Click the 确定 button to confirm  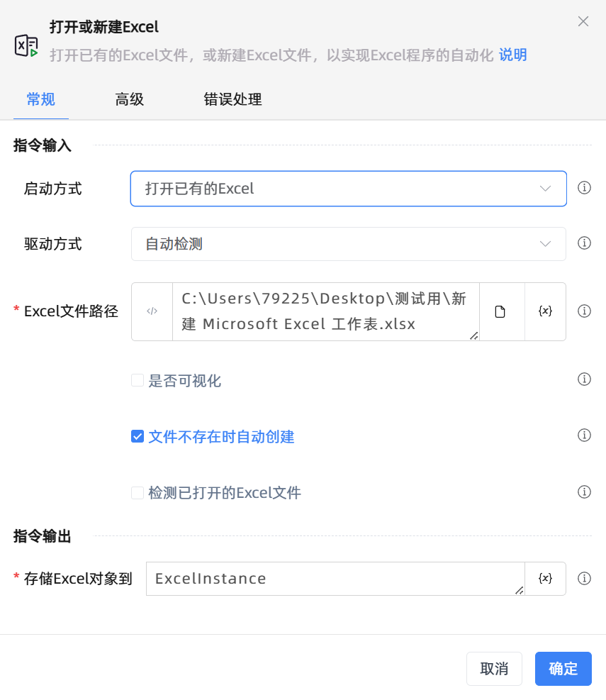tap(563, 668)
